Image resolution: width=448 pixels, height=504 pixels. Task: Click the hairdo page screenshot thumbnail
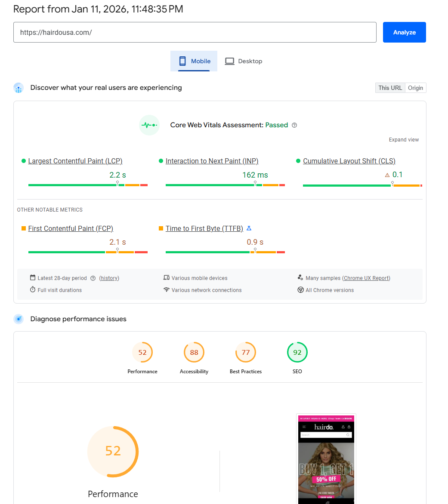pos(326,459)
